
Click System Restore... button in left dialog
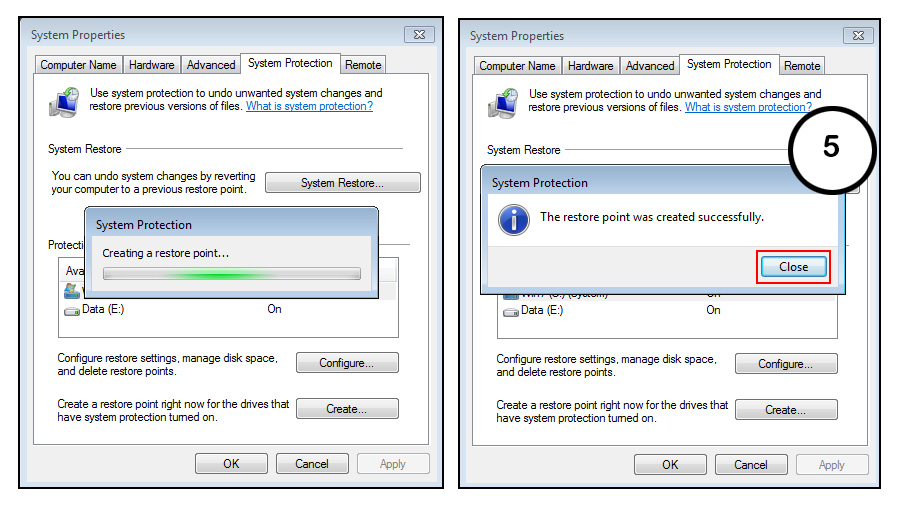pyautogui.click(x=342, y=183)
